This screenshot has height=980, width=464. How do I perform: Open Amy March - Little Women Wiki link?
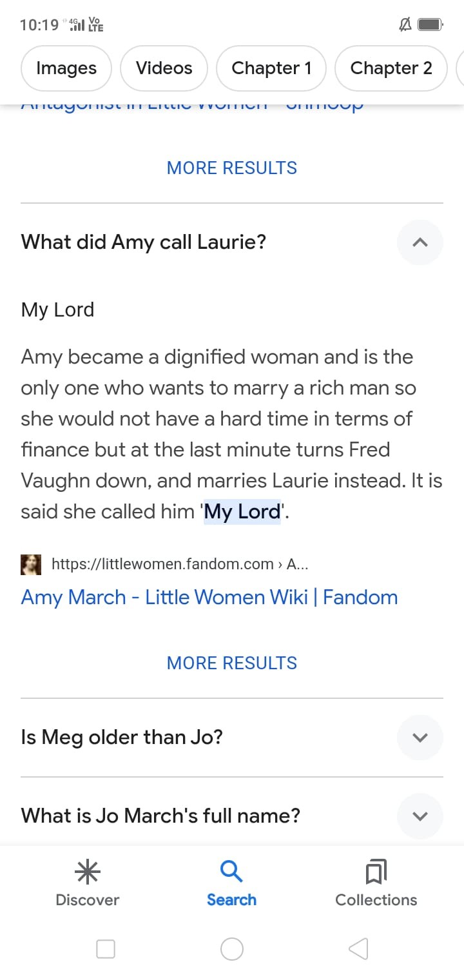[x=209, y=598]
